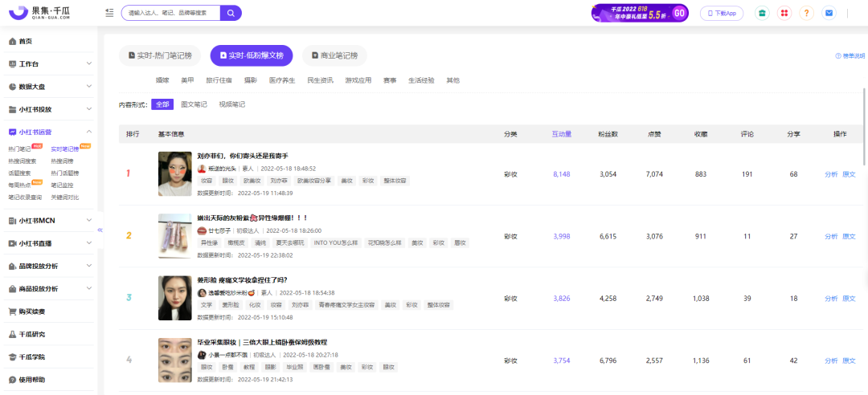Open the red four-dot apps grid icon
The height and width of the screenshot is (395, 868).
(x=784, y=13)
